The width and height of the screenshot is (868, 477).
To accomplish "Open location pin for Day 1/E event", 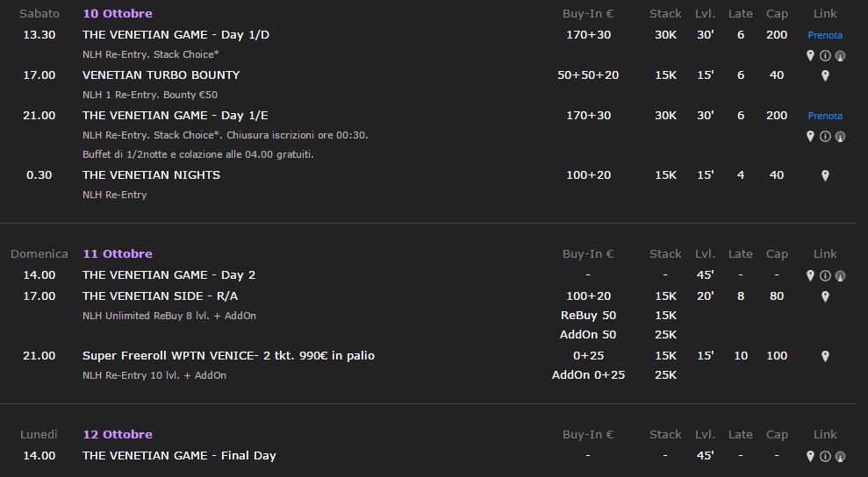I will tap(810, 136).
